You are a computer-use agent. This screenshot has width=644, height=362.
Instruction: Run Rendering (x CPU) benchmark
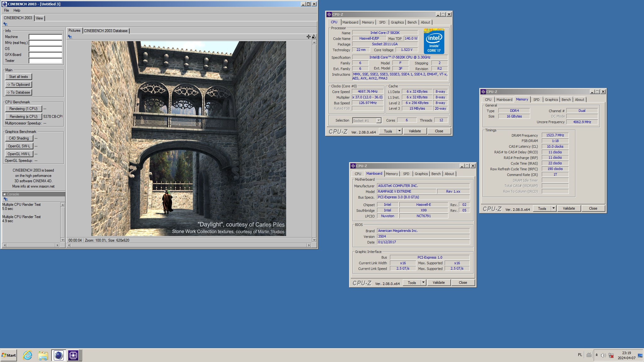pyautogui.click(x=23, y=117)
